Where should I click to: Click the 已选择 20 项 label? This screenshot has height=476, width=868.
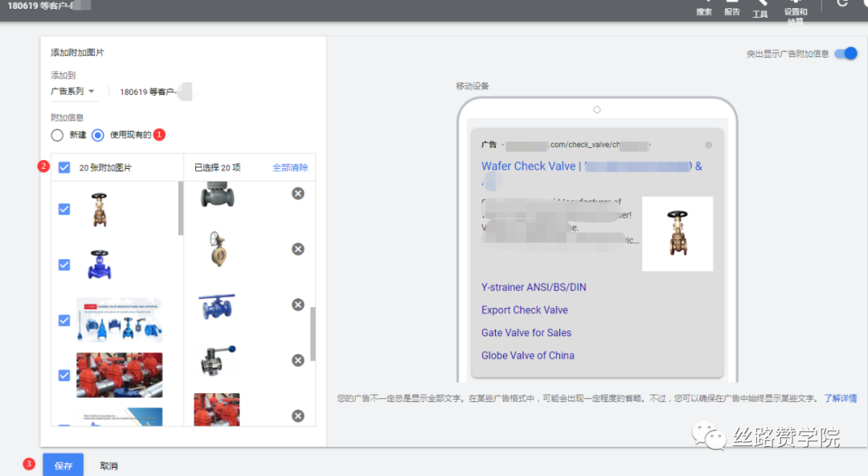(x=218, y=167)
